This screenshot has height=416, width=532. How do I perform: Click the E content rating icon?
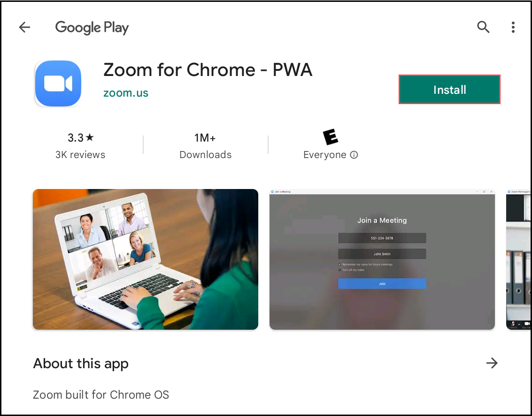[x=331, y=137]
